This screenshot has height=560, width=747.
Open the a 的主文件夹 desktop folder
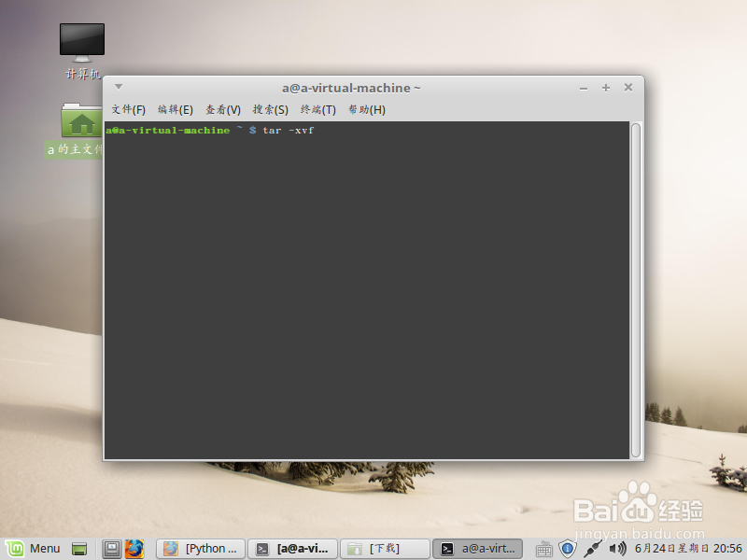(82, 121)
